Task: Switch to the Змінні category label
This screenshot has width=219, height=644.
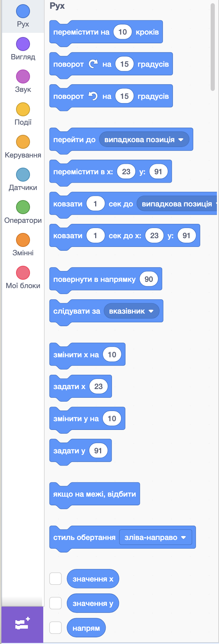Action: coord(23,253)
